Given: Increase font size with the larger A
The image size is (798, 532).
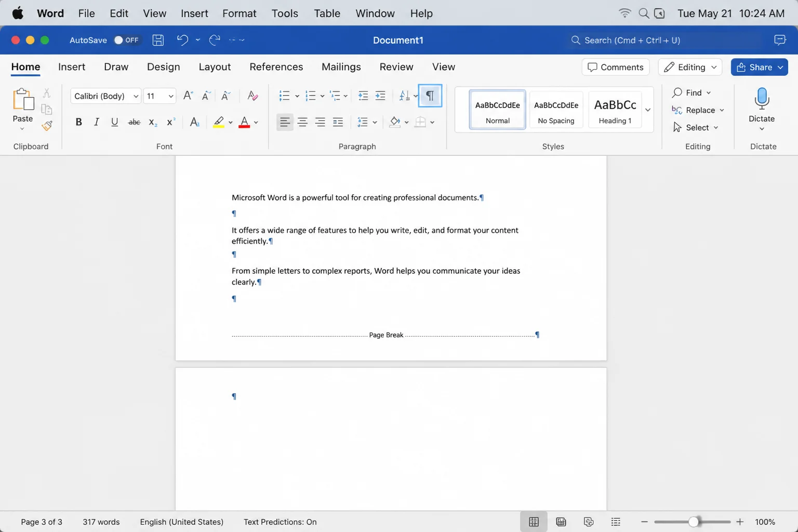Looking at the screenshot, I should [x=188, y=96].
